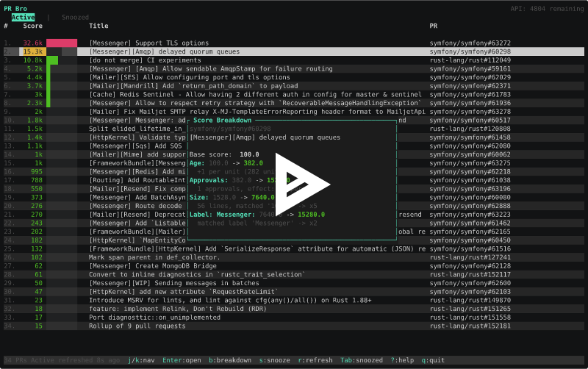Image resolution: width=588 pixels, height=369 pixels.
Task: Click the 'PR Bro' app title
Action: (x=15, y=9)
